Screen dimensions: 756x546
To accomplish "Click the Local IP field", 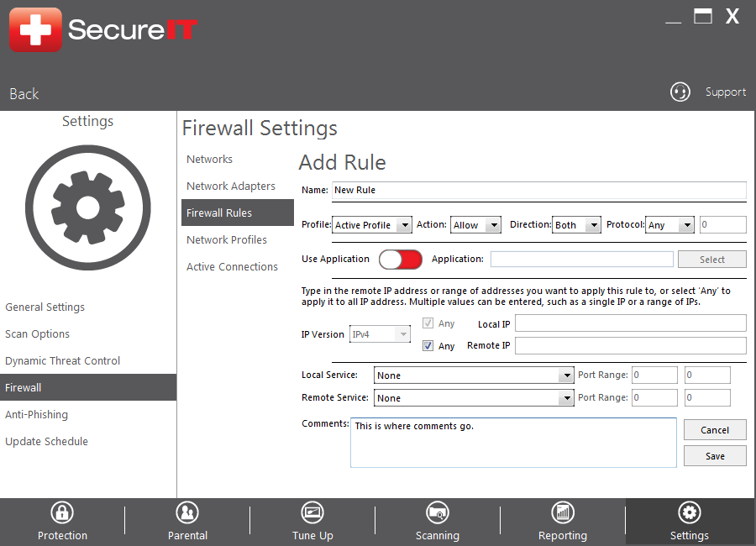I will point(631,323).
